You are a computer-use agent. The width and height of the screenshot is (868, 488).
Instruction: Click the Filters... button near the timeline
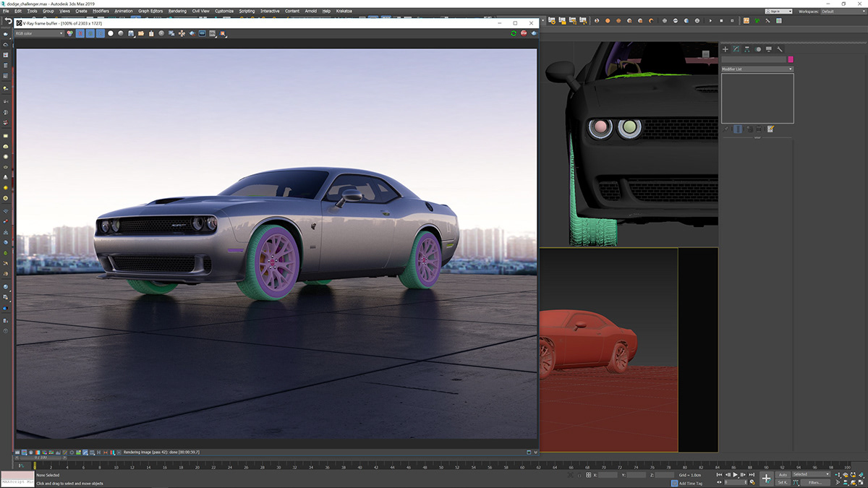pyautogui.click(x=815, y=481)
